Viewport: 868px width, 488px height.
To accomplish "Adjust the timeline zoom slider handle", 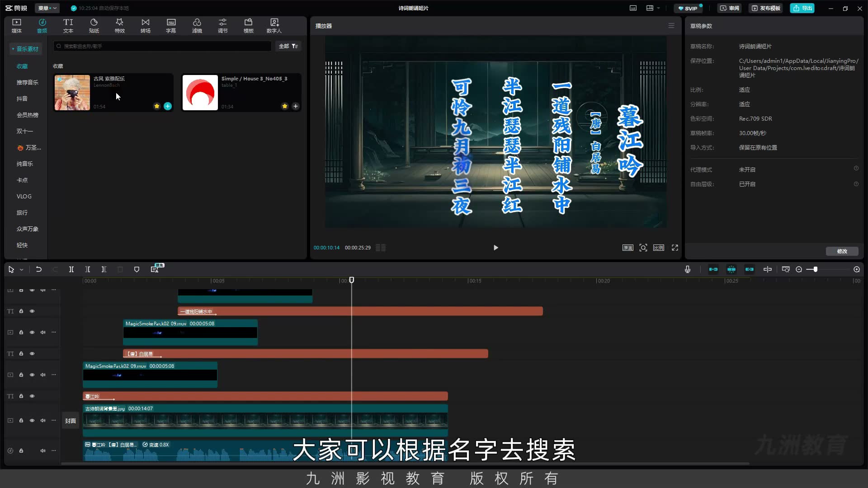I will tap(815, 269).
